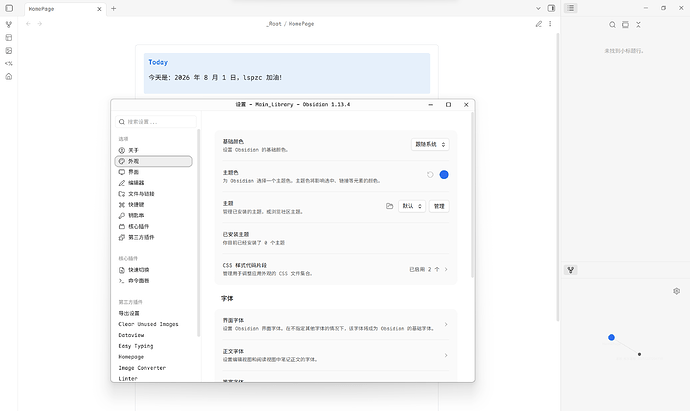
Task: Open the 关于 settings section
Action: pos(154,150)
